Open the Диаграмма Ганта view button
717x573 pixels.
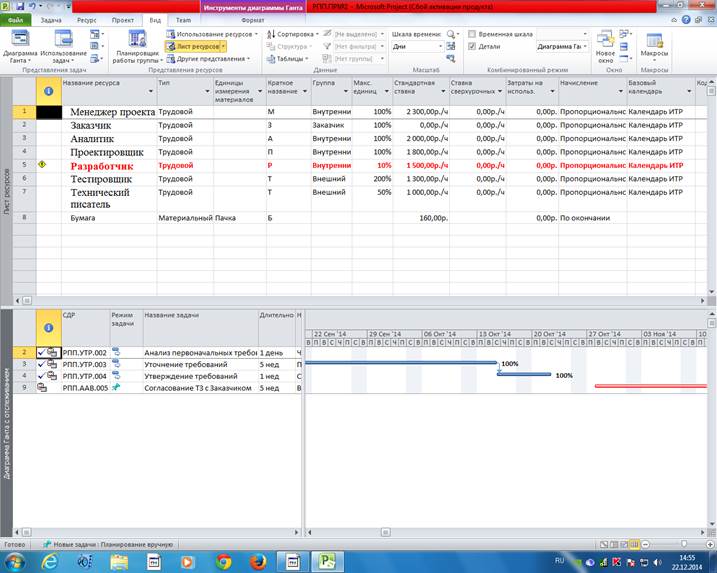(x=20, y=46)
